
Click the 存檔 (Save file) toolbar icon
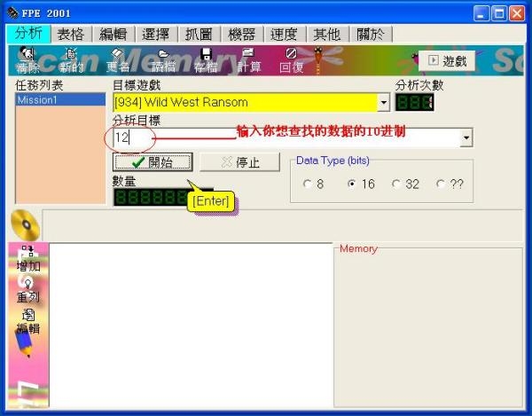[206, 60]
